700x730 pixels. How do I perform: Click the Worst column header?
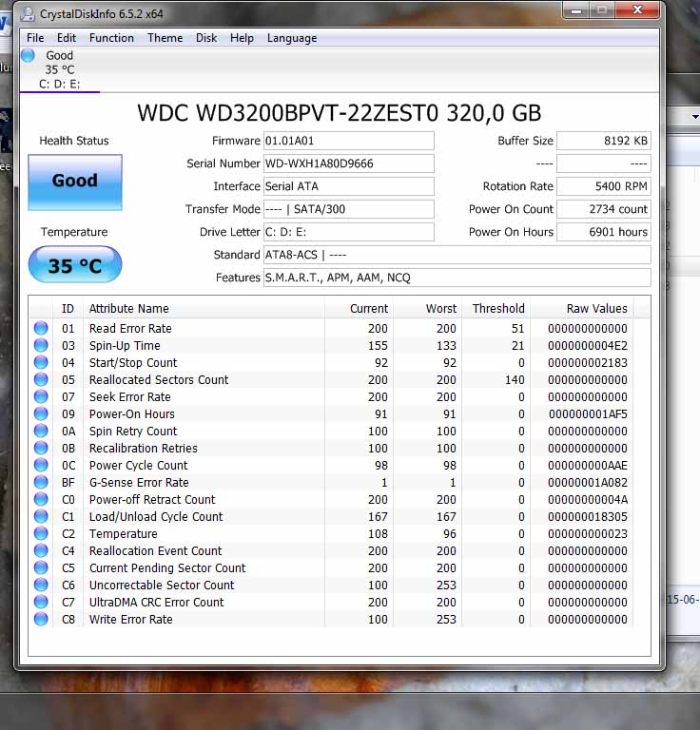[x=427, y=309]
